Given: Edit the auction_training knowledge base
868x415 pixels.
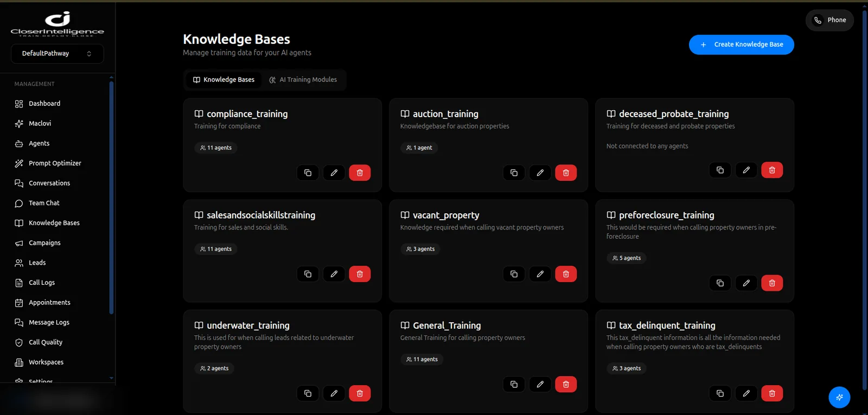Looking at the screenshot, I should [540, 173].
